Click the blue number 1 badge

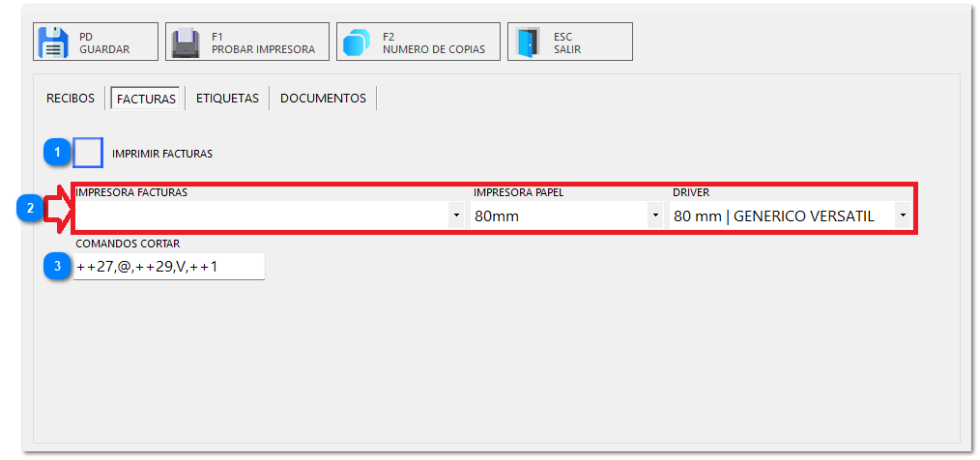[x=58, y=153]
